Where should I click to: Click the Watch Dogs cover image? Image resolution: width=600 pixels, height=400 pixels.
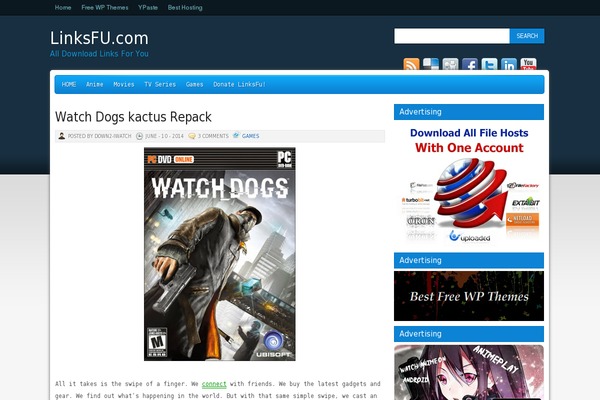click(x=220, y=254)
